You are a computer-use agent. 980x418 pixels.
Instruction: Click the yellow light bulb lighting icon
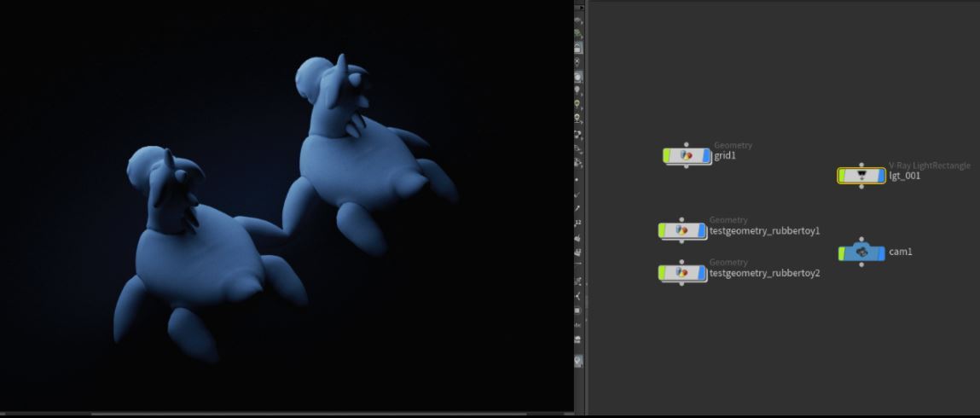coord(578,104)
